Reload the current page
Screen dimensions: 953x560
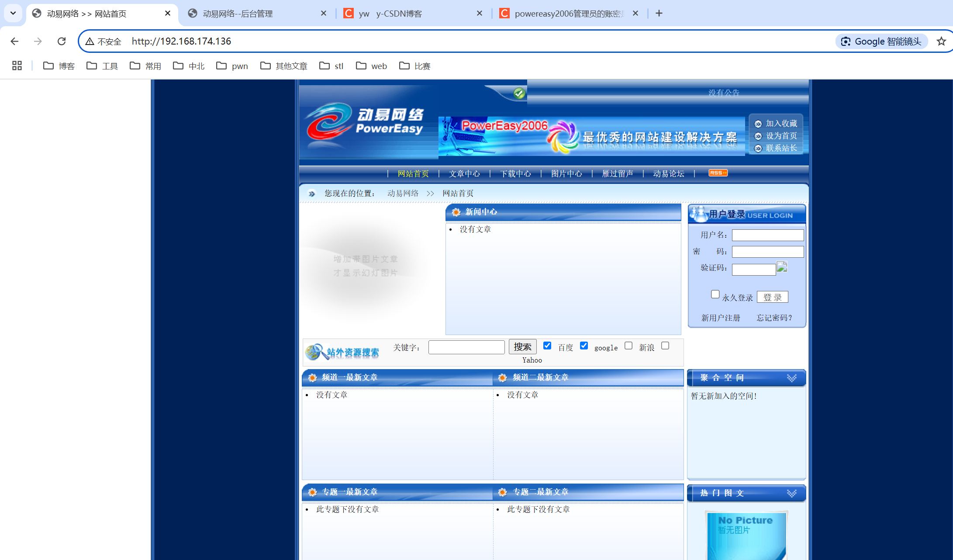[62, 41]
